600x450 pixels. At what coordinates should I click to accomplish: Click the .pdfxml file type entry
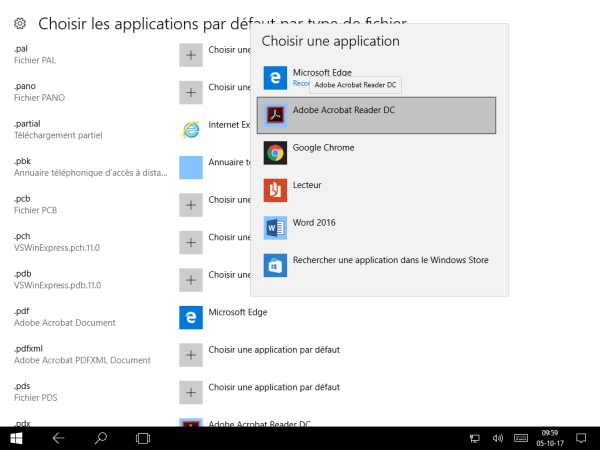[x=82, y=355]
